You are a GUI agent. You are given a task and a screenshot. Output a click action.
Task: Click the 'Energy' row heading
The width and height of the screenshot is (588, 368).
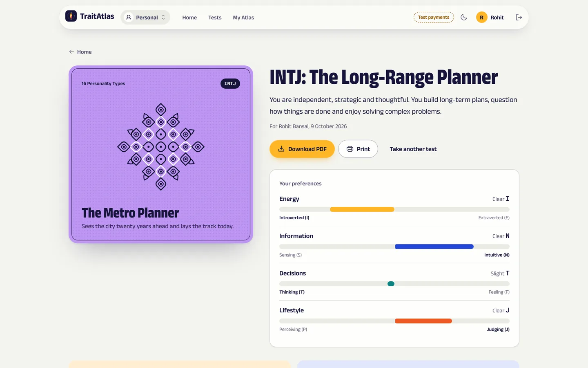coord(289,199)
